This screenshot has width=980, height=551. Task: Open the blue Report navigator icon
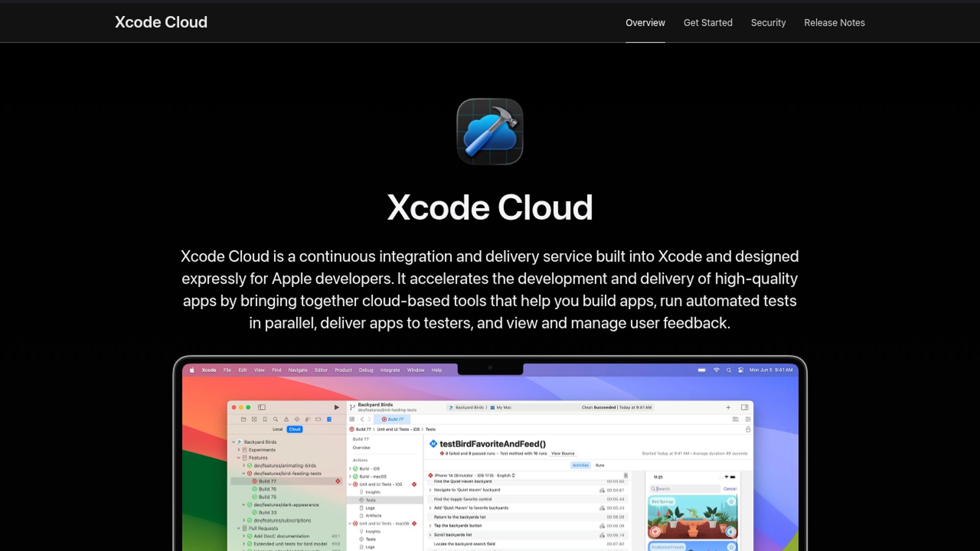pos(329,419)
